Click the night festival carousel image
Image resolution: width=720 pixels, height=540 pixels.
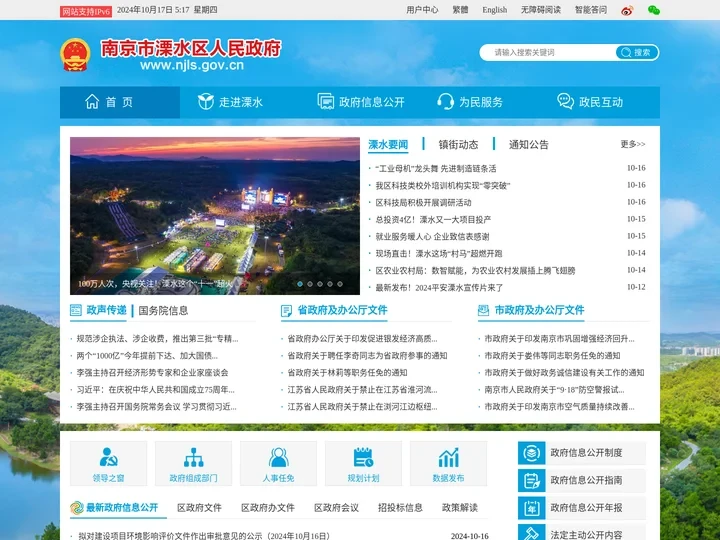(215, 216)
